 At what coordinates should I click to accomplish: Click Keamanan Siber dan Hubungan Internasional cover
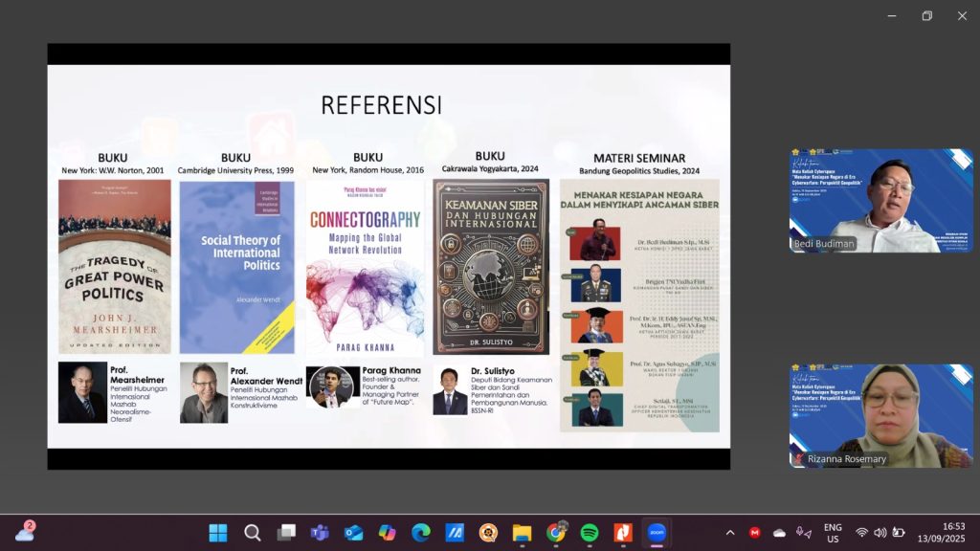click(x=491, y=267)
